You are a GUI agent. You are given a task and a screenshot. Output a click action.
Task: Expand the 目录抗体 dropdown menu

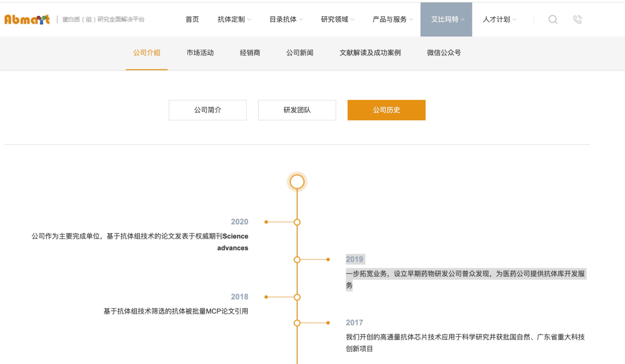(x=286, y=19)
